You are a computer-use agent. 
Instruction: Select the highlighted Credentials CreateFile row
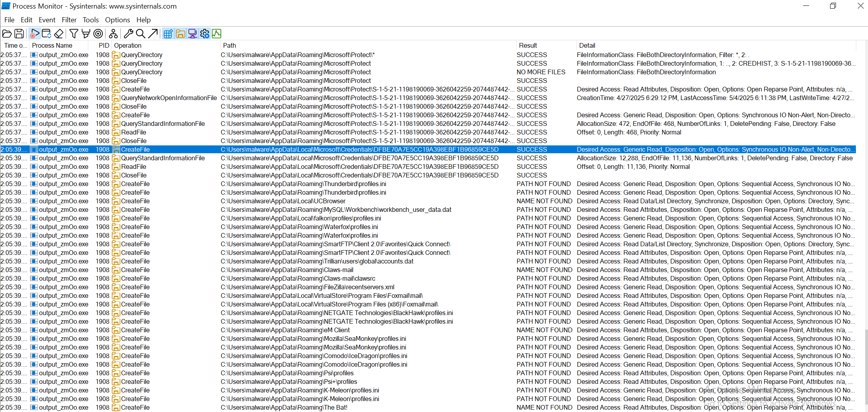click(x=428, y=149)
